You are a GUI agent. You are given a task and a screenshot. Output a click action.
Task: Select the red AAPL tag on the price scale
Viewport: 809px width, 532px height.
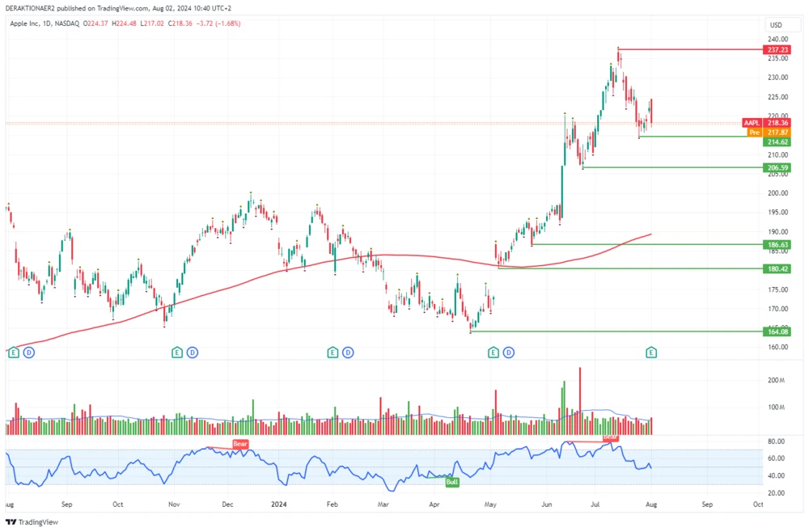tap(752, 124)
